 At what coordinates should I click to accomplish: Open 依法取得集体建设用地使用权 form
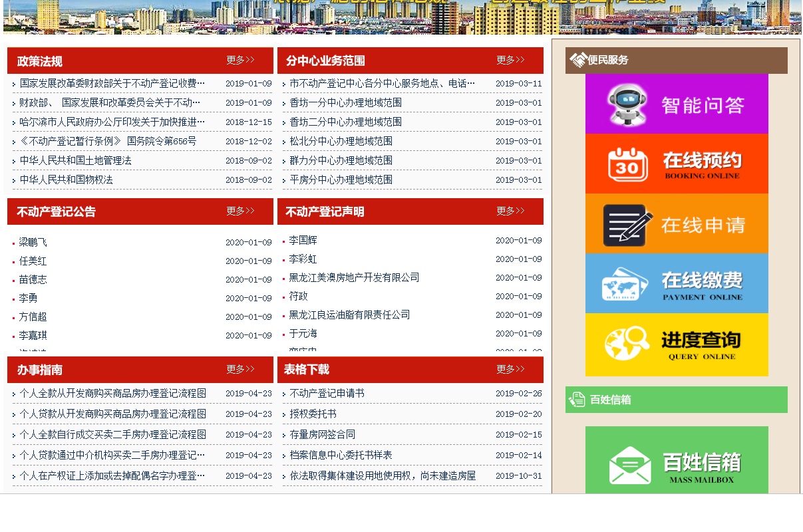[x=383, y=476]
